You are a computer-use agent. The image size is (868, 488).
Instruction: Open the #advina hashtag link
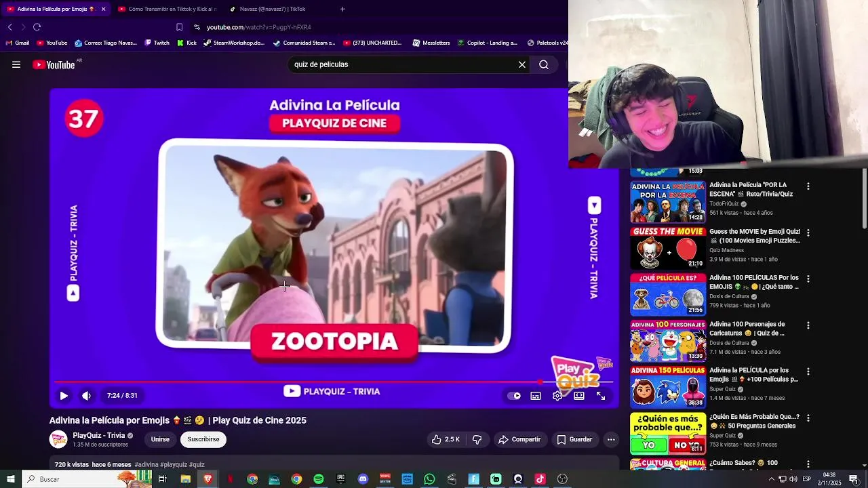tap(146, 464)
